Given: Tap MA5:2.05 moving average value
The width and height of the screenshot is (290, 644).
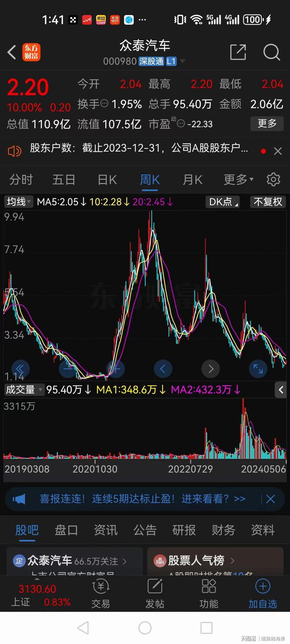Looking at the screenshot, I should [62, 202].
